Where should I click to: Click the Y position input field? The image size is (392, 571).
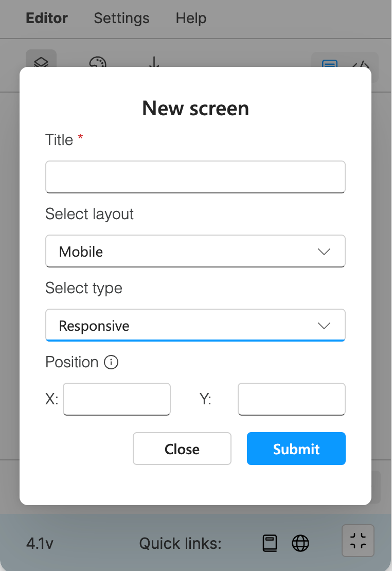pyautogui.click(x=292, y=399)
